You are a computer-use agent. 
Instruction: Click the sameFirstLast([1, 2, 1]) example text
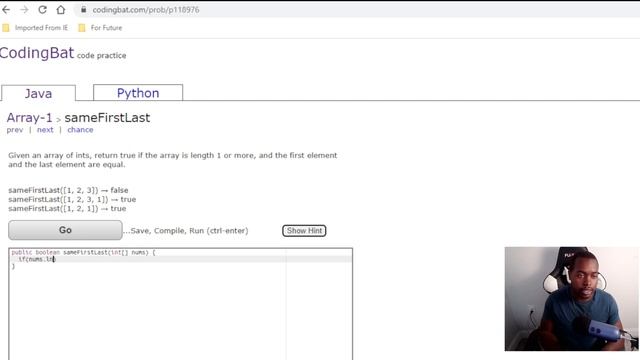tap(67, 209)
